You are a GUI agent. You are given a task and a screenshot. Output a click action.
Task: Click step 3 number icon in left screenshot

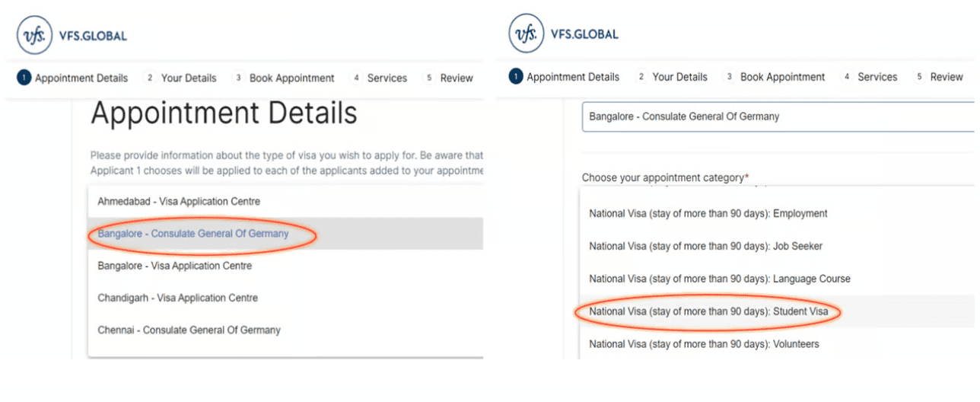(238, 78)
